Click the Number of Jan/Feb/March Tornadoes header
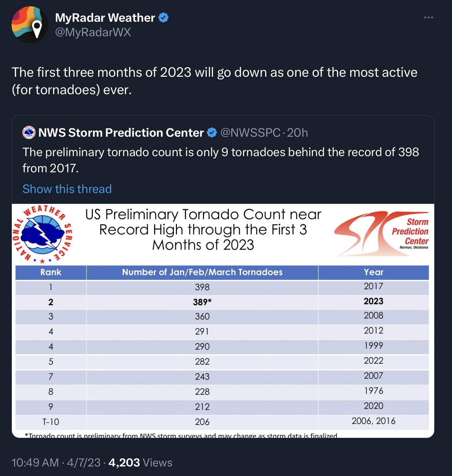 (x=202, y=272)
